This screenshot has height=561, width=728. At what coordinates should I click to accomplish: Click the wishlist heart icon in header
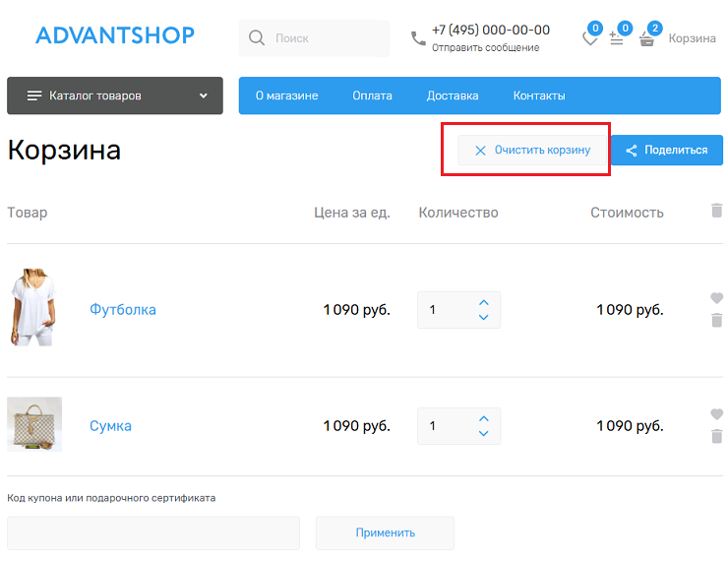590,39
